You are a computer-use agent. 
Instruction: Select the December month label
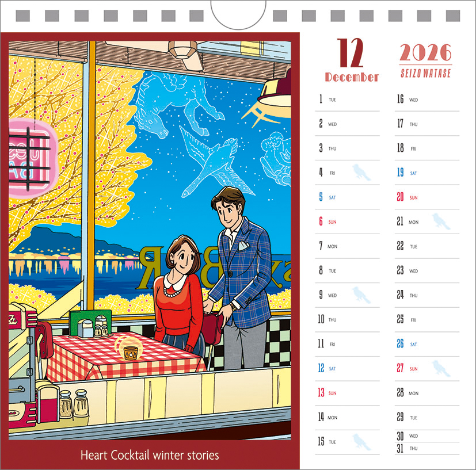(352, 77)
